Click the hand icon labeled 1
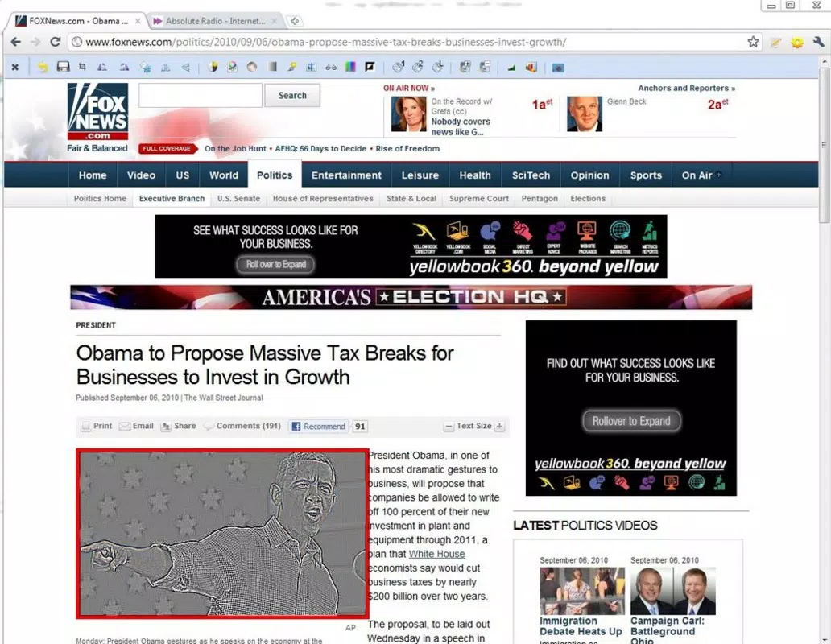 399,67
